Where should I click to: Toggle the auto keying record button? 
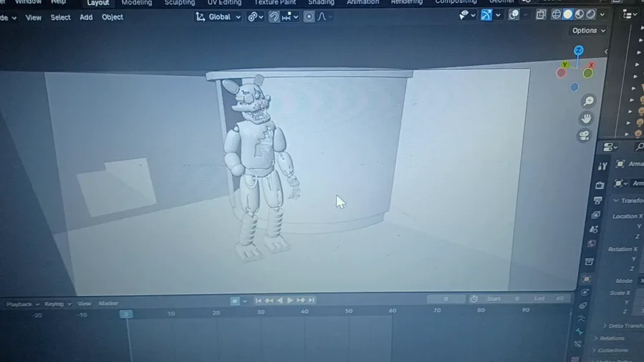pos(235,301)
